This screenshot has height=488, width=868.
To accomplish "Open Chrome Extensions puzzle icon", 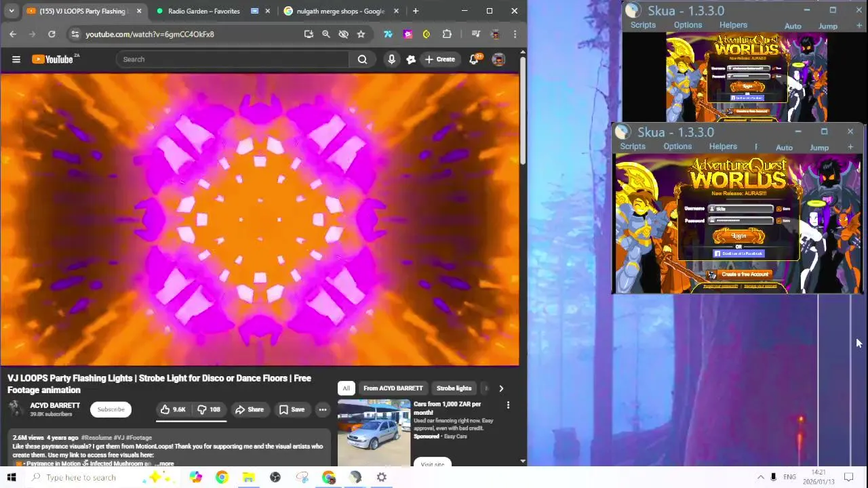I will (x=447, y=34).
